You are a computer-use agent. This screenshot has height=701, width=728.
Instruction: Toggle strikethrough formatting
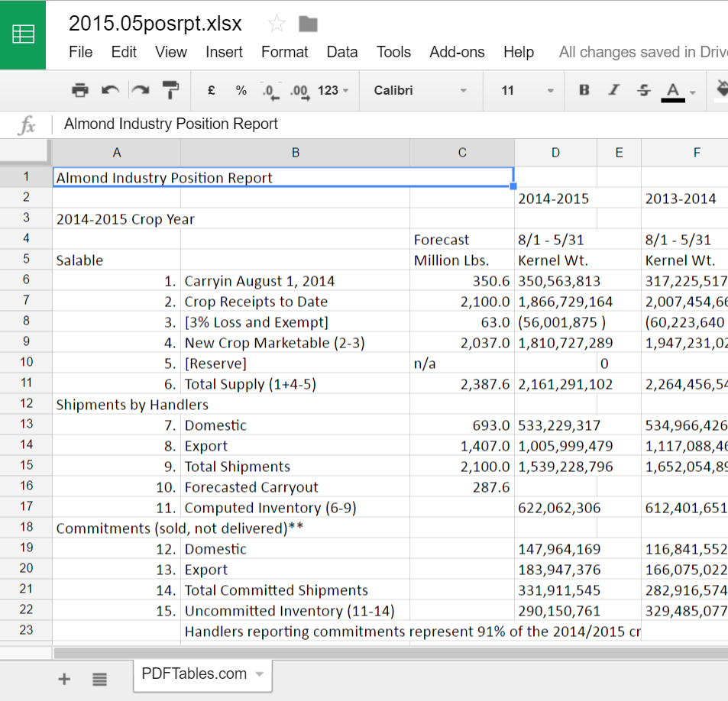tap(643, 89)
